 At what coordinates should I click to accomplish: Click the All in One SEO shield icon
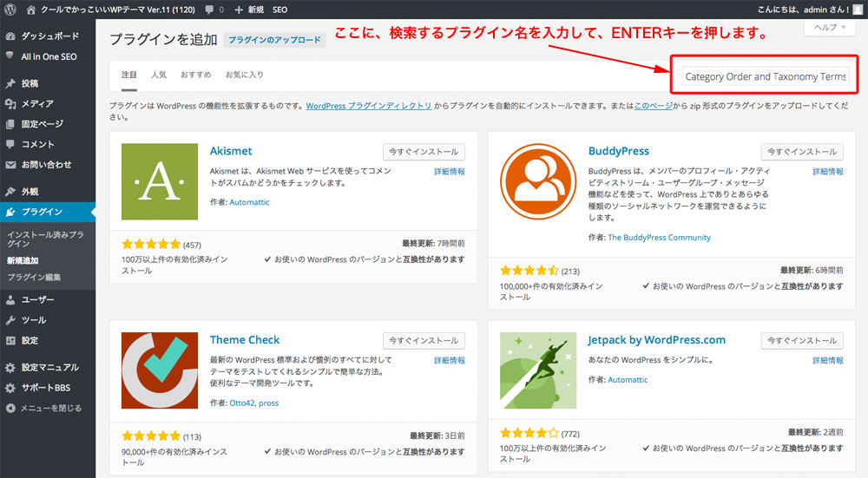click(x=10, y=56)
